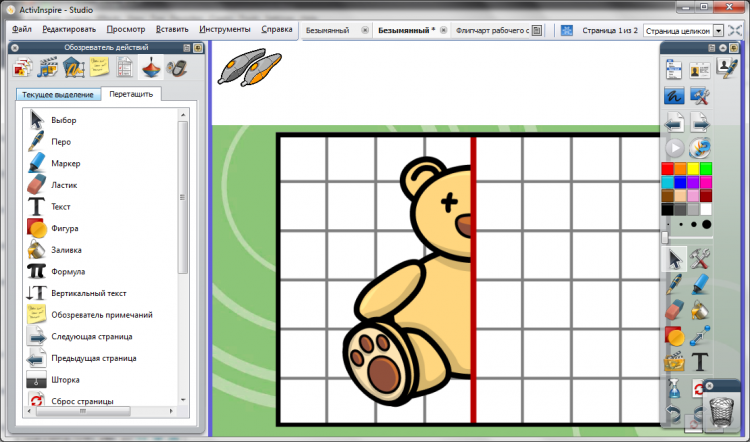Open the Resource Browser icon
Viewport: 750px width, 442px height.
pyautogui.click(x=48, y=67)
